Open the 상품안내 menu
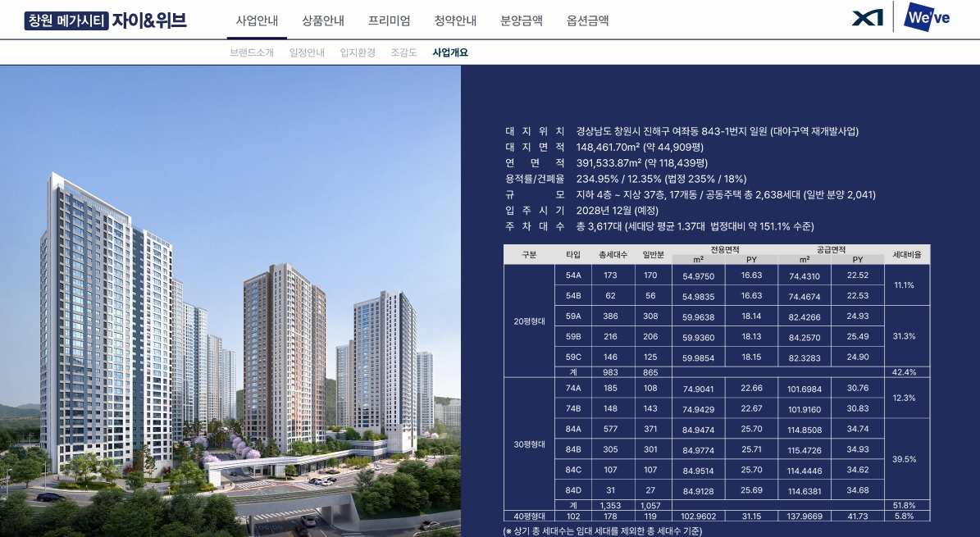 [x=323, y=20]
